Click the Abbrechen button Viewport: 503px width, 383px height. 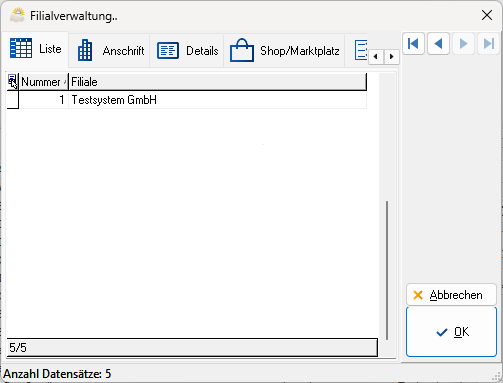point(451,295)
